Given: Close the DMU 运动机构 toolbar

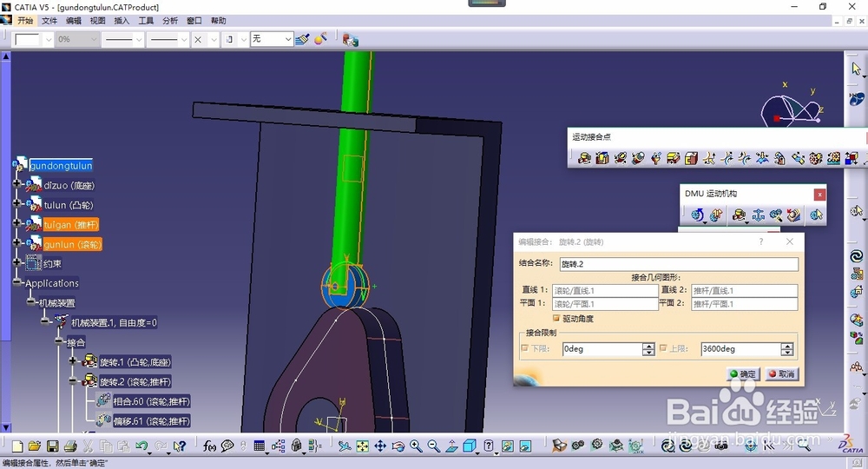Looking at the screenshot, I should click(x=819, y=195).
